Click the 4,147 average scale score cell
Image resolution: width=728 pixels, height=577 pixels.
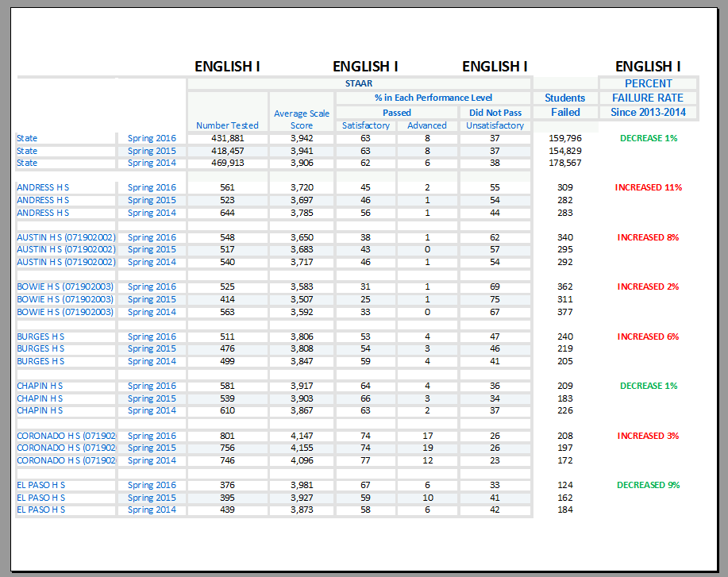302,436
